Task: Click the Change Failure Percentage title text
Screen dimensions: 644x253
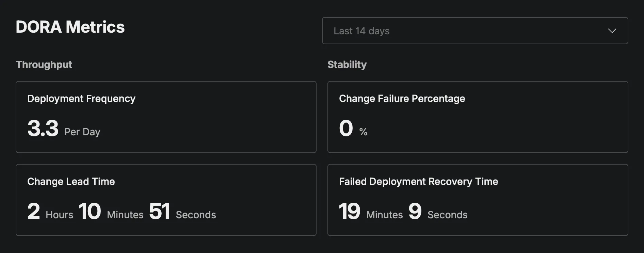Action: click(402, 99)
